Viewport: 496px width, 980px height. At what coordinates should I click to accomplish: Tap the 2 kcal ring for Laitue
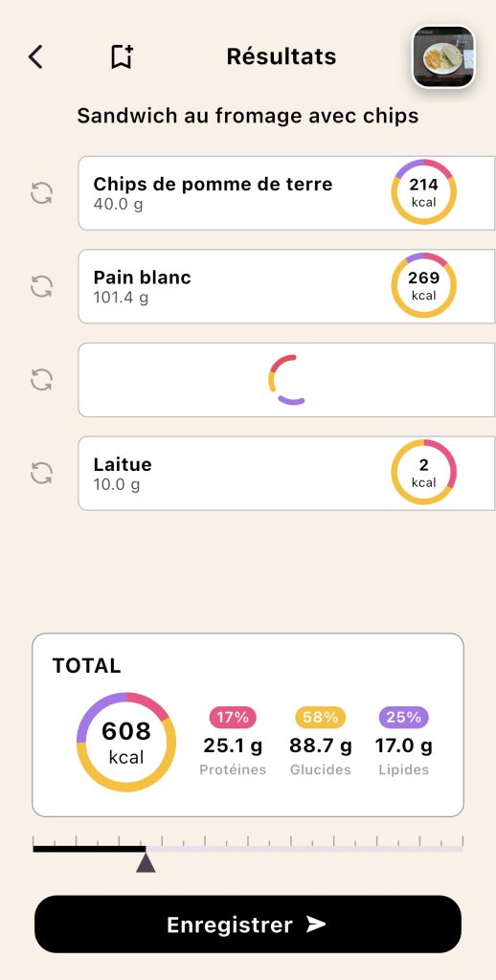[424, 472]
